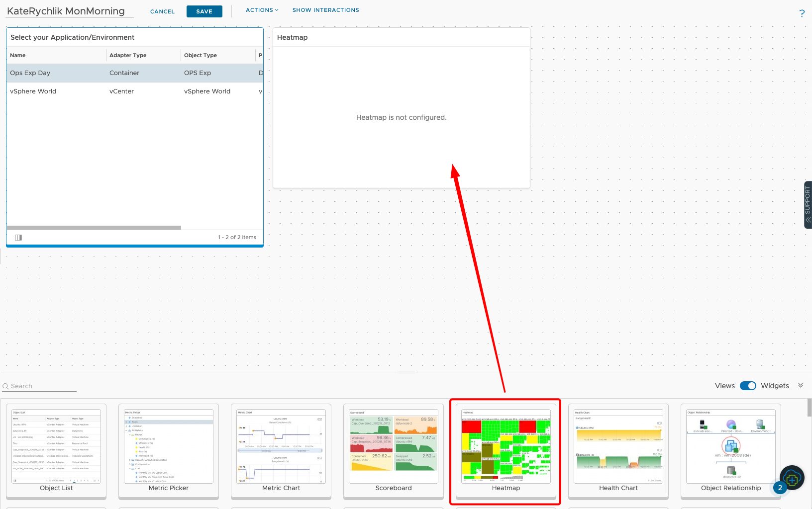Screen dimensions: 812x509
Task: Click the column manager icon below the object table
Action: (x=18, y=237)
